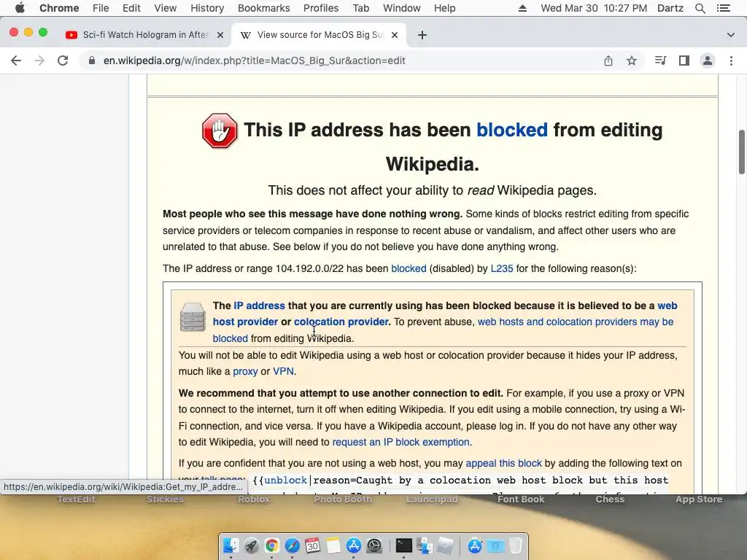Share this page using the share icon
This screenshot has width=747, height=560.
click(608, 61)
